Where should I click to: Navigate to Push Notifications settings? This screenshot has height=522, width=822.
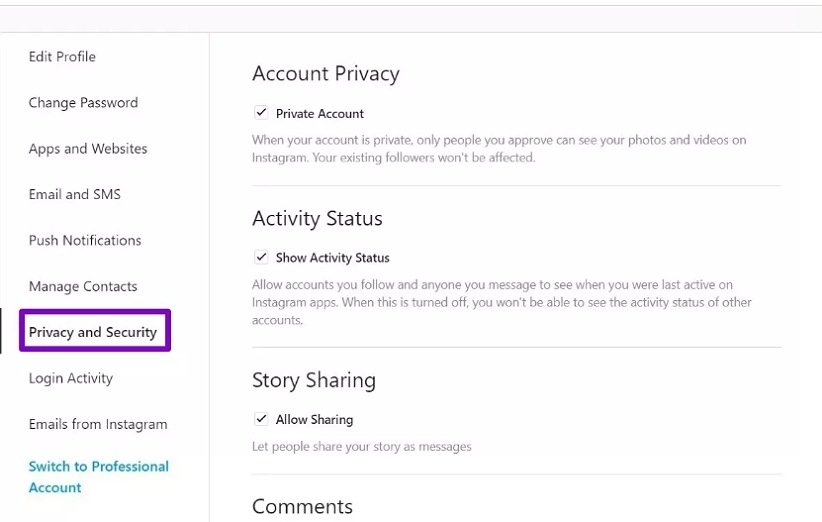pyautogui.click(x=85, y=241)
